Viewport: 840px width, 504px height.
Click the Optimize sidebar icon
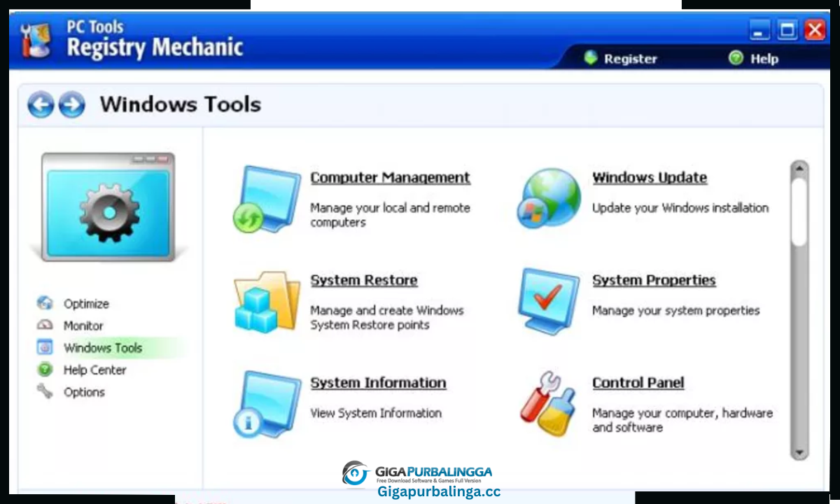tap(45, 304)
